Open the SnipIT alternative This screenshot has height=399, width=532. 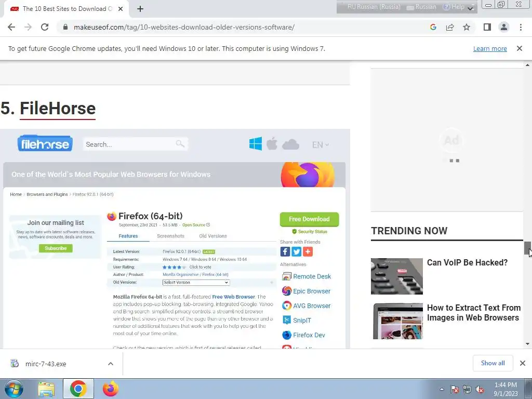coord(297,320)
